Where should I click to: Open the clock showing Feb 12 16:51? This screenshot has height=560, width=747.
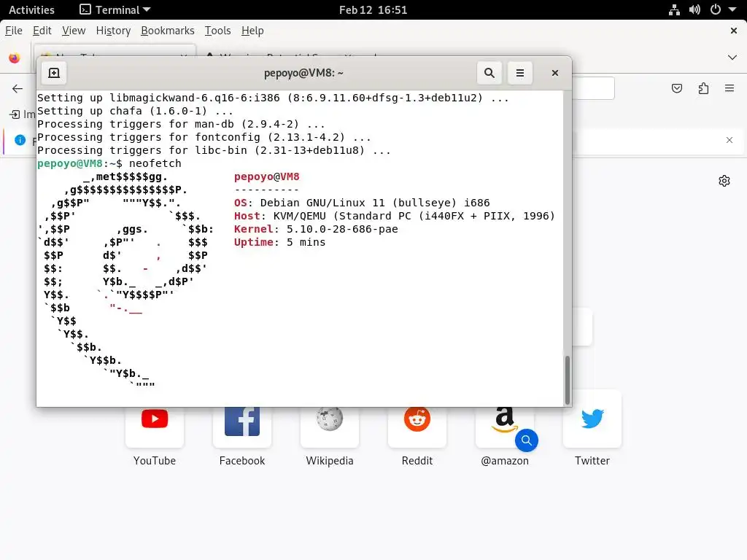pyautogui.click(x=373, y=9)
